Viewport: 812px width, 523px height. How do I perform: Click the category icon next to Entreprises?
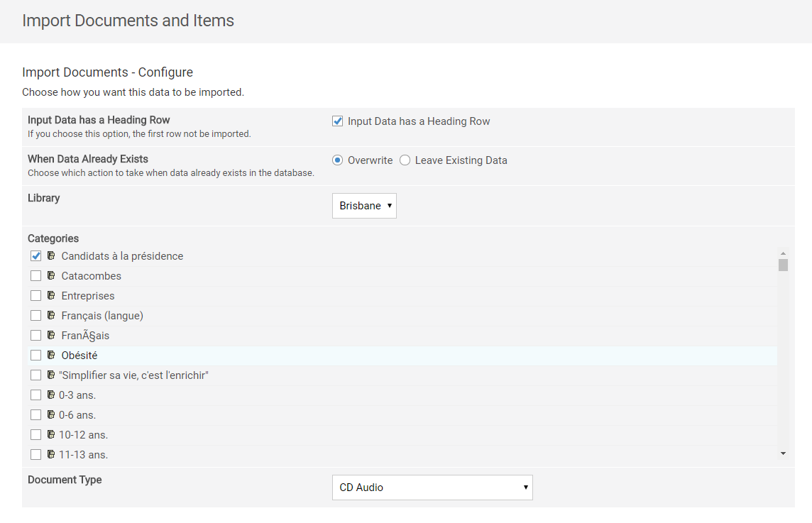51,295
